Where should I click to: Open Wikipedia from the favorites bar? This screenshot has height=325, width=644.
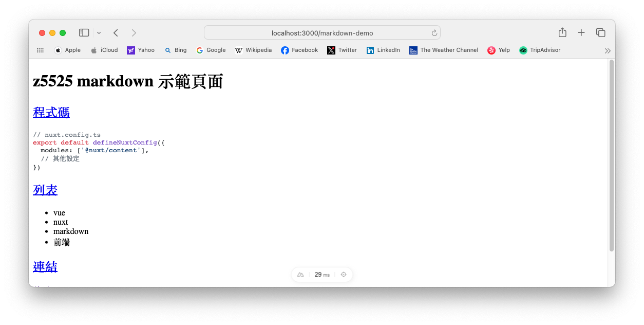[253, 50]
